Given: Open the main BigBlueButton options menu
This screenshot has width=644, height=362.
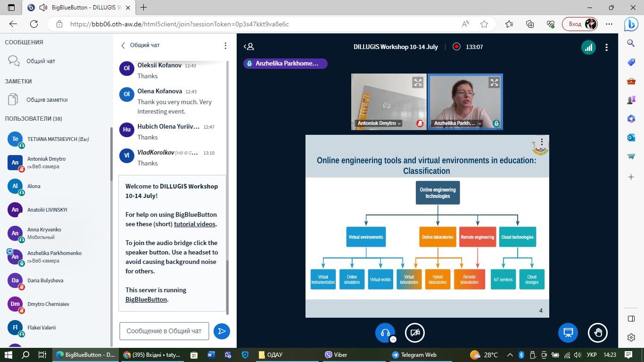Looking at the screenshot, I should [x=606, y=47].
